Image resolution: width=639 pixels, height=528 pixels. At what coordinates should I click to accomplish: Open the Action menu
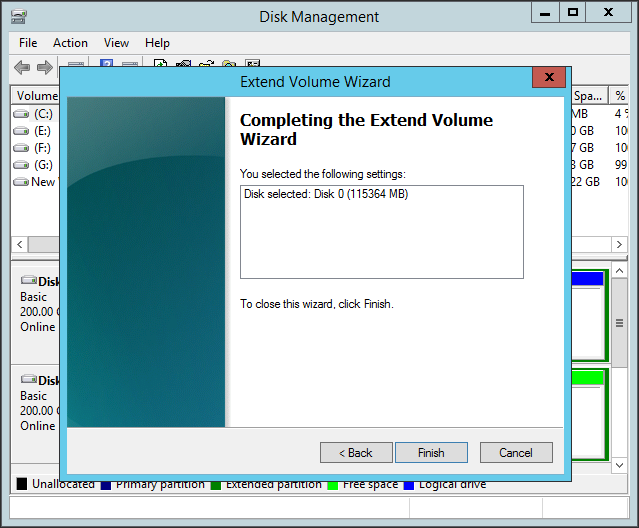click(x=70, y=43)
